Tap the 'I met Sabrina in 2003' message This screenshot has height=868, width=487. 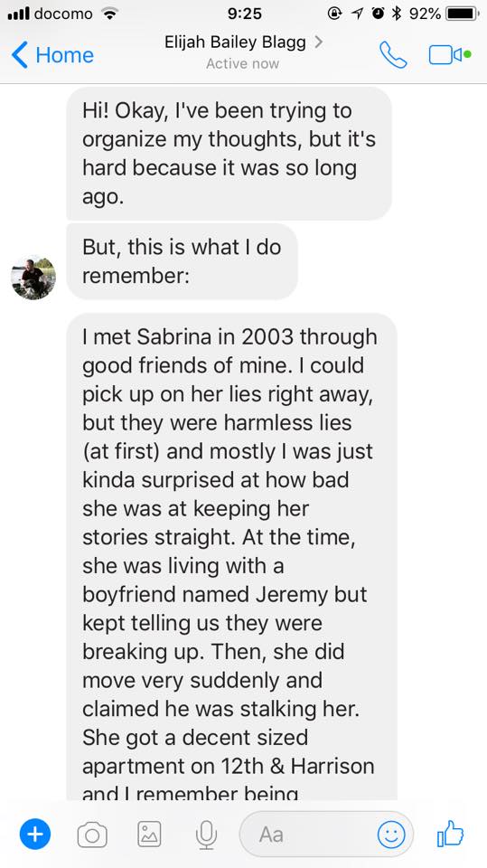click(231, 556)
